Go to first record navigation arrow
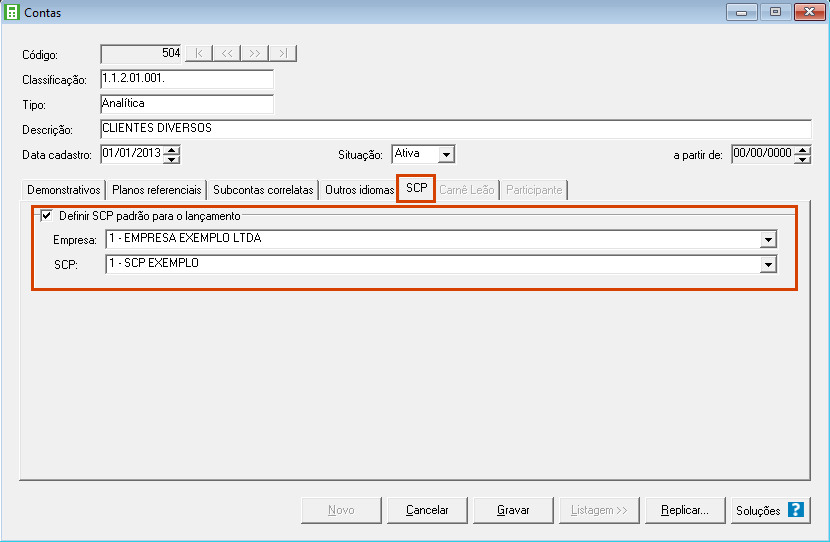This screenshot has height=542, width=830. click(199, 53)
